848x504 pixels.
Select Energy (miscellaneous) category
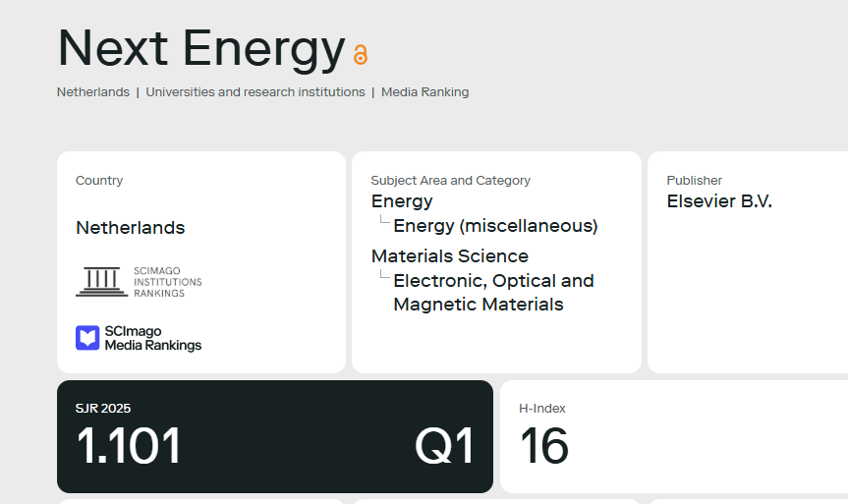(x=495, y=226)
